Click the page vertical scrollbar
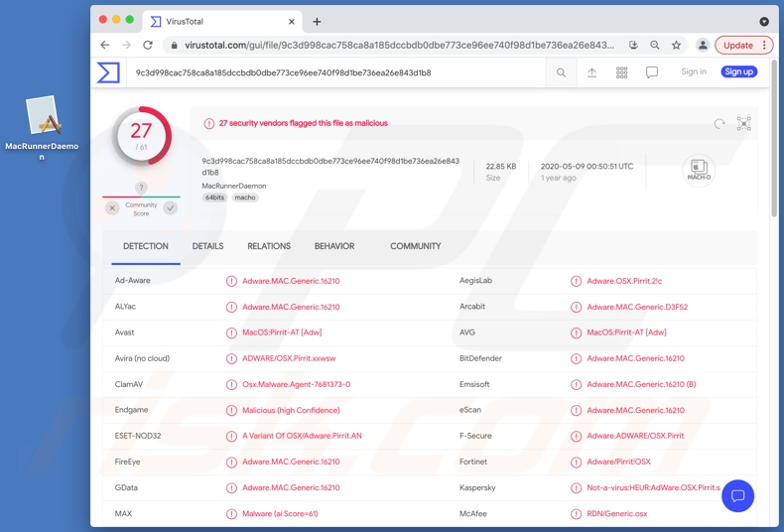 tap(774, 138)
